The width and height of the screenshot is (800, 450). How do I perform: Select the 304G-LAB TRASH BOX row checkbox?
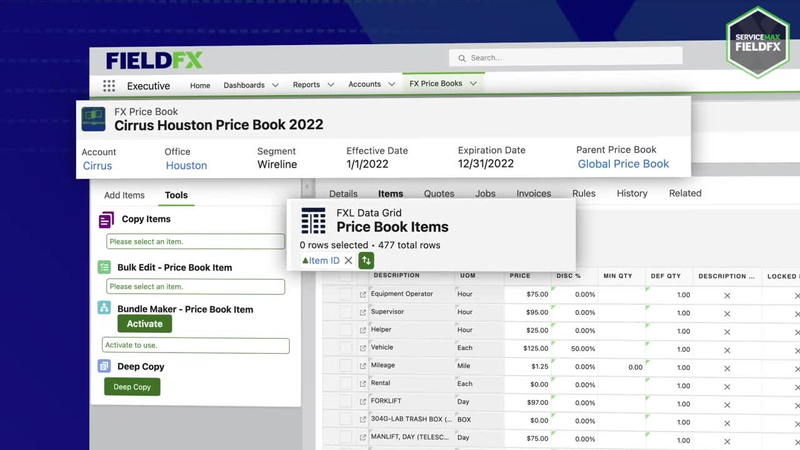346,419
